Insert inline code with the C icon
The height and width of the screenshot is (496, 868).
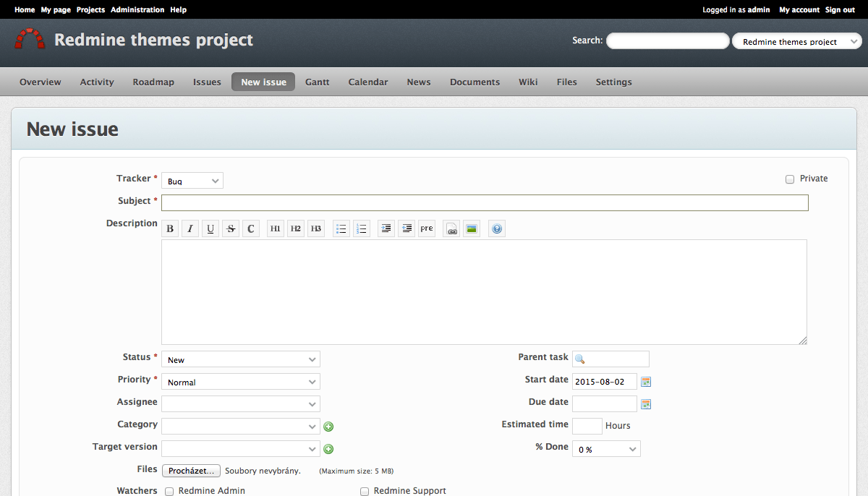tap(251, 229)
